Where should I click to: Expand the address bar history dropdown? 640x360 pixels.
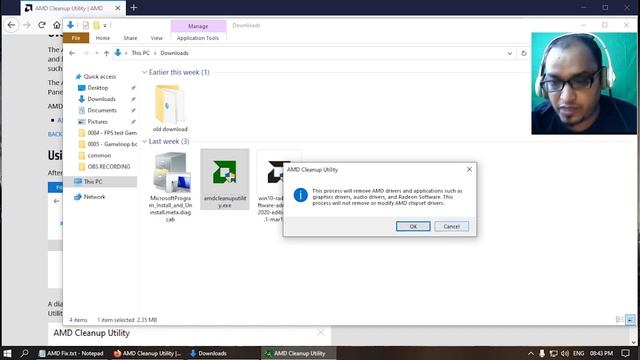pyautogui.click(x=510, y=53)
